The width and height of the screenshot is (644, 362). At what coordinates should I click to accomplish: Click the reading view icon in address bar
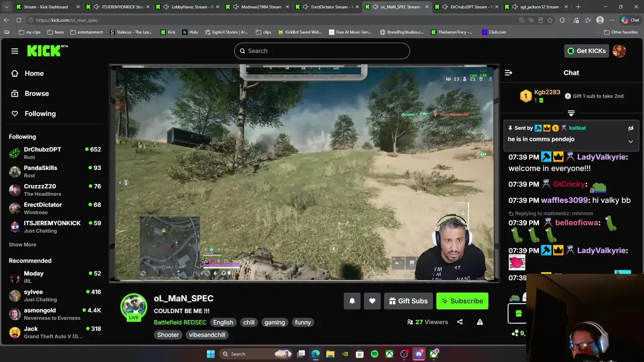[541, 20]
